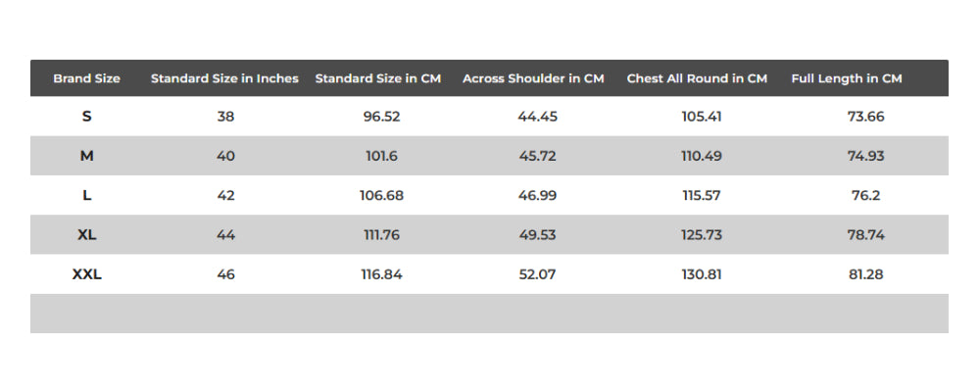Select the S brand size cell

[x=87, y=117]
